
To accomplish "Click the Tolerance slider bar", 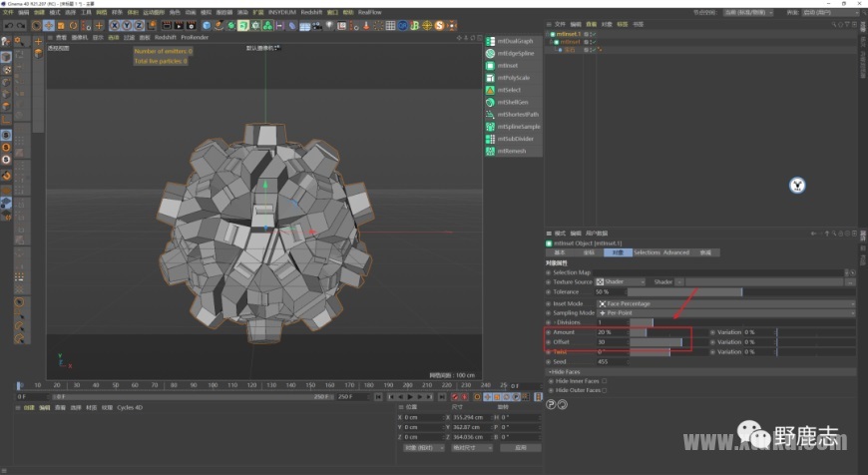I will (741, 291).
